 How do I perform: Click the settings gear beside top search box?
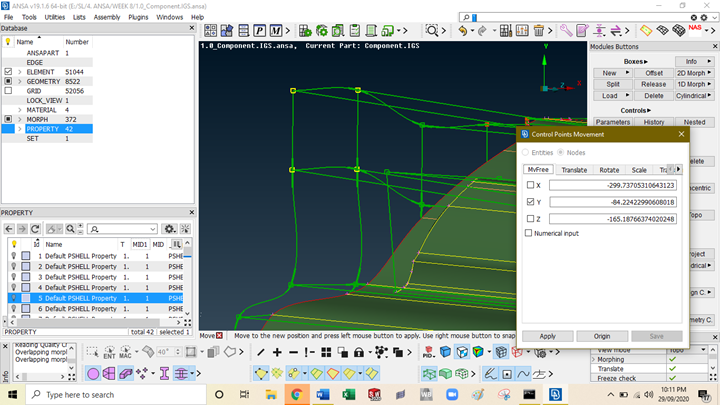tap(704, 17)
